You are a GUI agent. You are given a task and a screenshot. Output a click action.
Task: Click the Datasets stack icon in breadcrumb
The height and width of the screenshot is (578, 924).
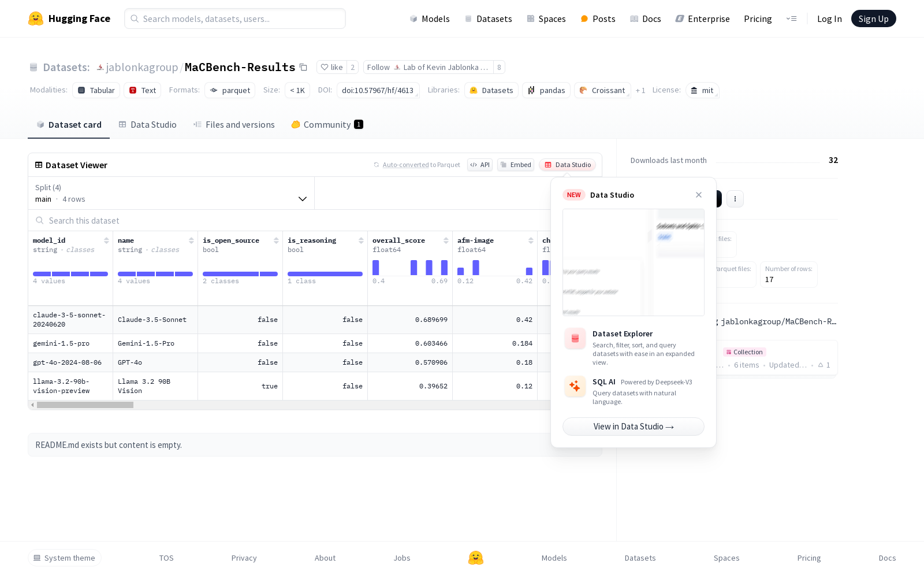point(33,68)
